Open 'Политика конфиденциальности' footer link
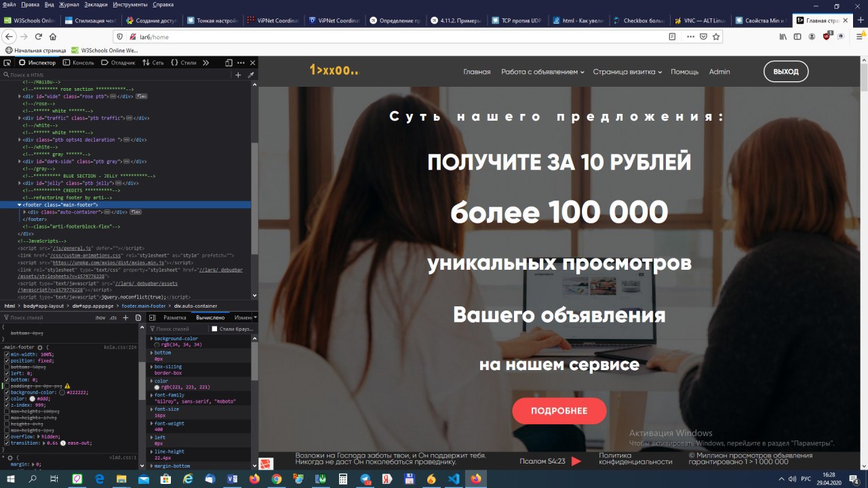 click(635, 459)
